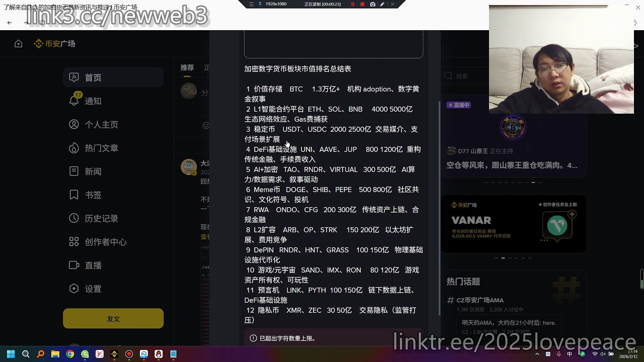The width and height of the screenshot is (644, 362).
Task: Click the hexagon settings icon
Action: [74, 289]
